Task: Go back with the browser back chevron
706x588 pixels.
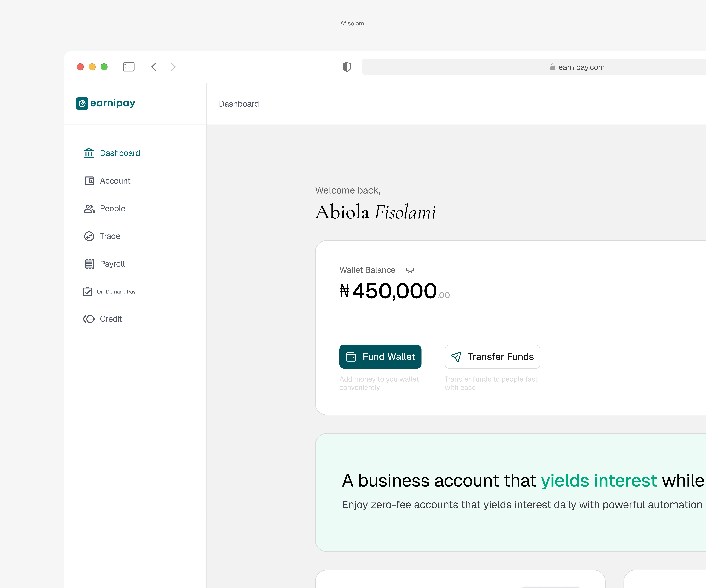Action: [154, 67]
